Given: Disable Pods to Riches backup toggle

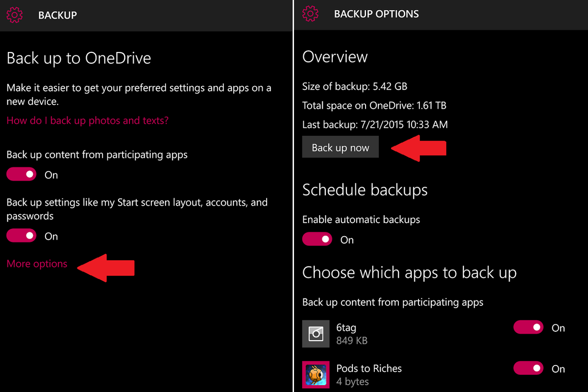Looking at the screenshot, I should [528, 368].
